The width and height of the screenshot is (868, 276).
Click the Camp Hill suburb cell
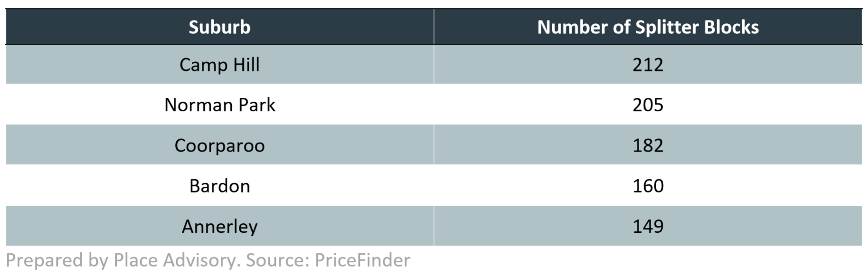coord(219,65)
